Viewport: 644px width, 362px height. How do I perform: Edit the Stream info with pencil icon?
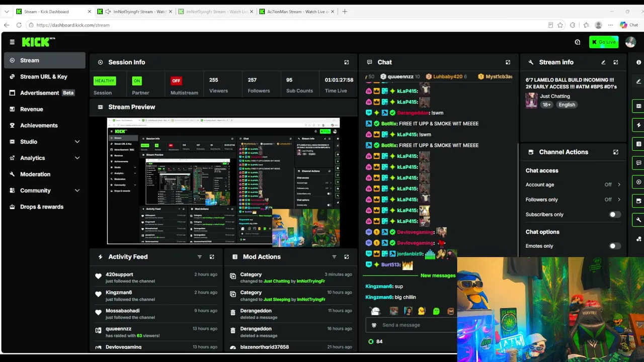click(x=603, y=62)
